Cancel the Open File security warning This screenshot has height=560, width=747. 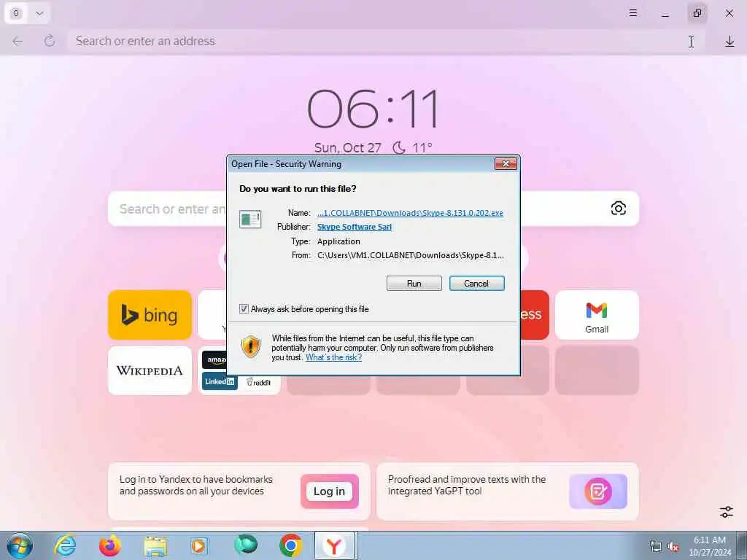pos(476,284)
